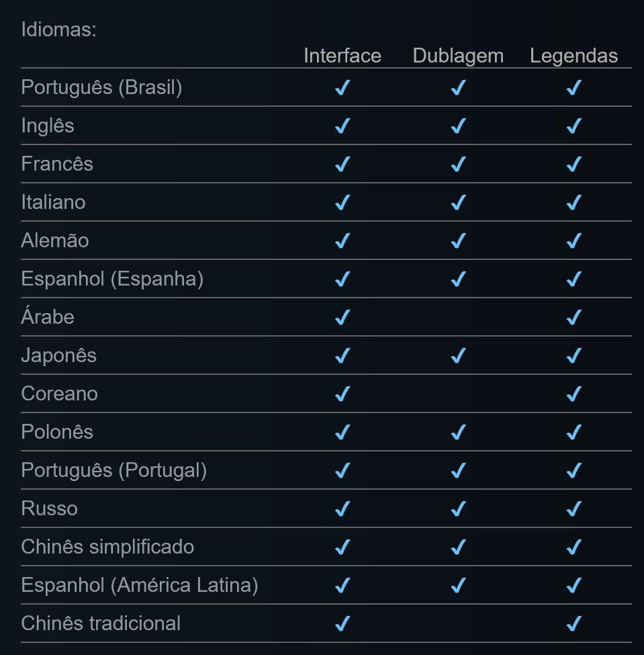Click the Dublagem checkmark for Polonês
The height and width of the screenshot is (655, 644).
458,433
